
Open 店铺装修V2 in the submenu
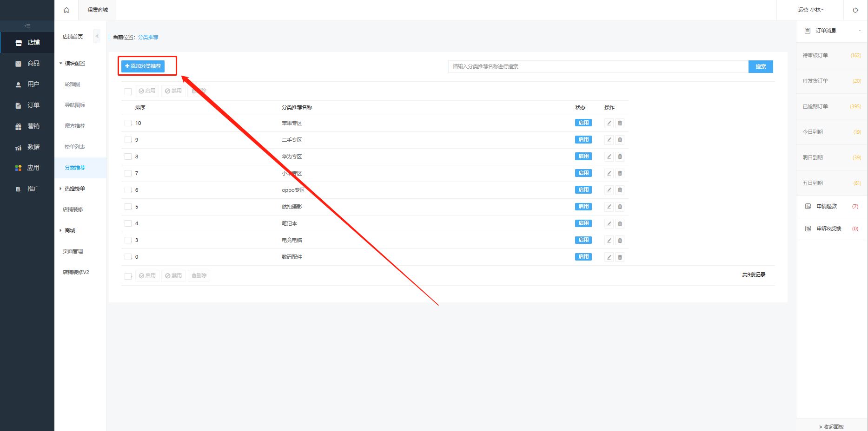coord(76,272)
